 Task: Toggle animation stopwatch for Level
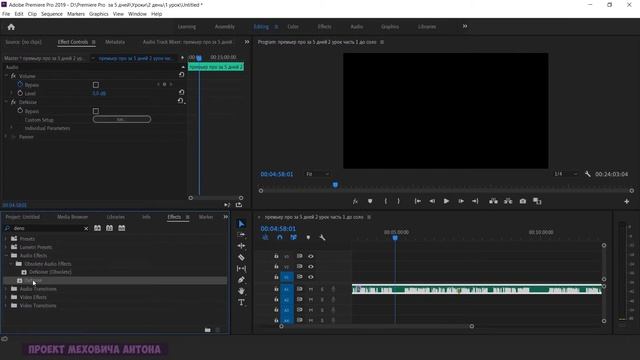pos(20,93)
